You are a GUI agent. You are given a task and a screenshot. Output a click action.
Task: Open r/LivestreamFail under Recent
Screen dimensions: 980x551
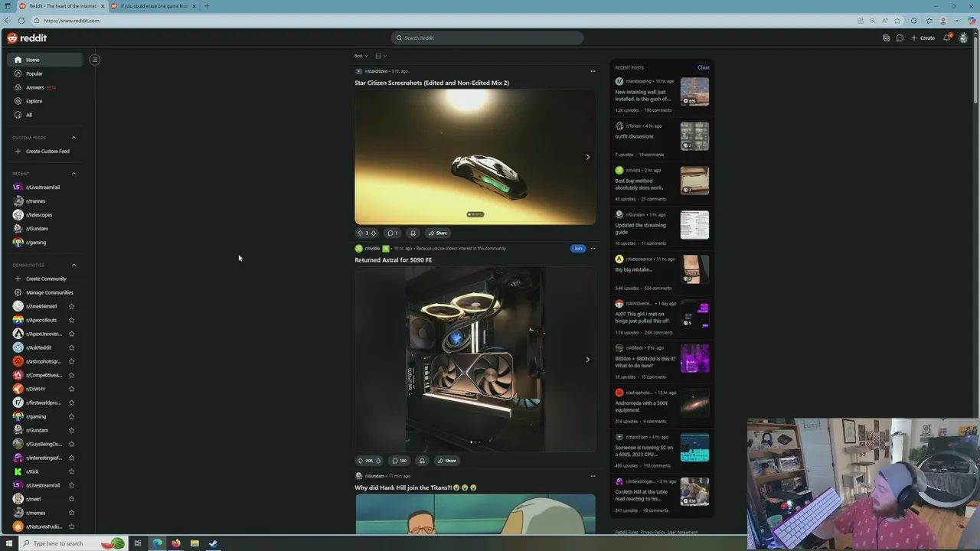(44, 187)
